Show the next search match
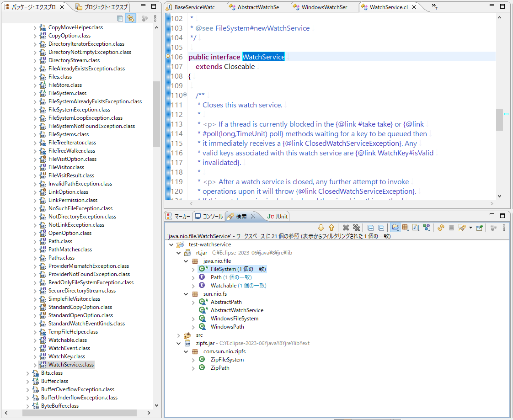 [x=321, y=227]
